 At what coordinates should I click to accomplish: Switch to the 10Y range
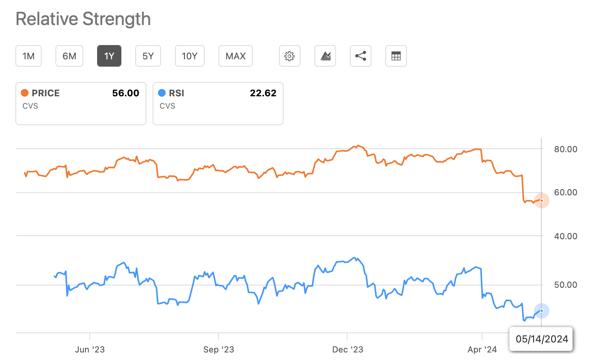click(x=190, y=56)
